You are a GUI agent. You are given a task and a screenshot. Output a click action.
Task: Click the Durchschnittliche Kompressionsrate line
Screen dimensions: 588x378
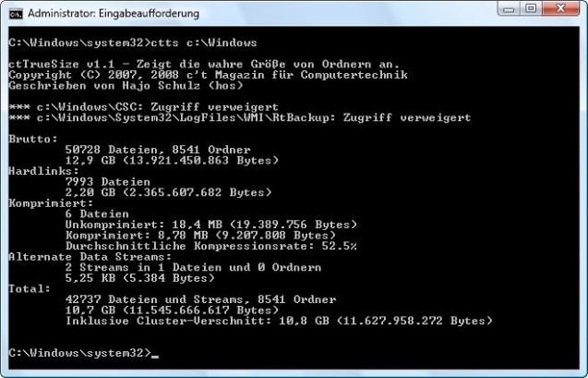point(211,246)
